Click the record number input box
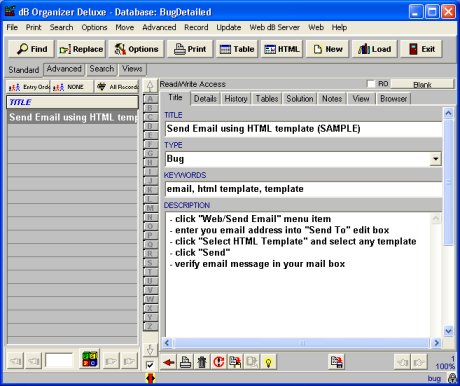Image resolution: width=460 pixels, height=386 pixels. [x=59, y=361]
